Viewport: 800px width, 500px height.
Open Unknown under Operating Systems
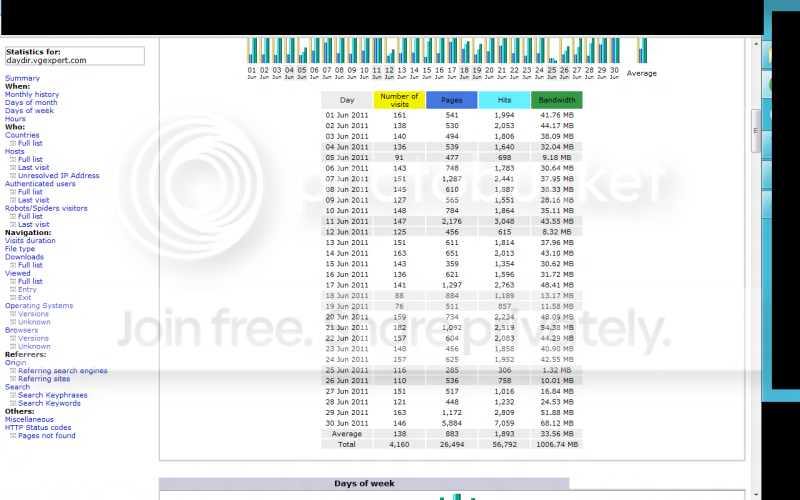point(34,322)
